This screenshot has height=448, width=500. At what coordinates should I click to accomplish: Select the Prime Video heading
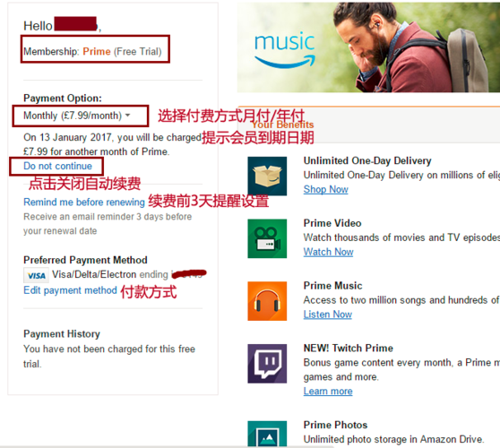[332, 223]
